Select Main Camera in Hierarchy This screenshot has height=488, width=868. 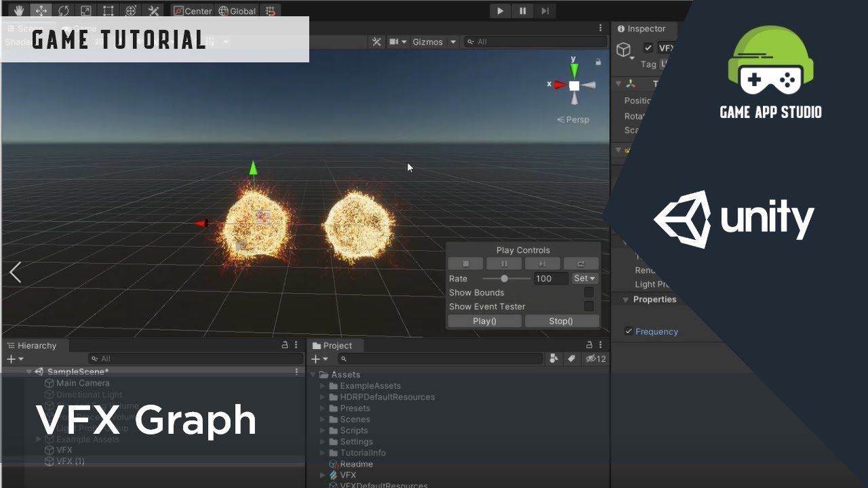coord(83,383)
